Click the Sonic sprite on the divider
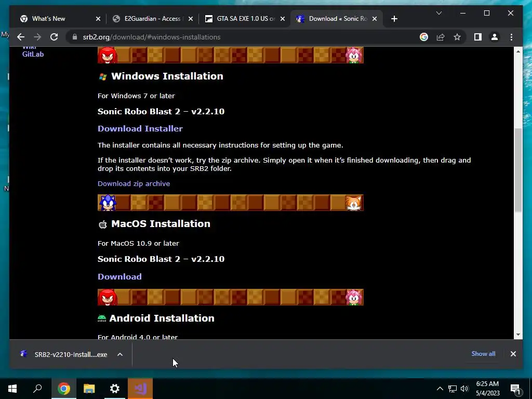 click(108, 203)
